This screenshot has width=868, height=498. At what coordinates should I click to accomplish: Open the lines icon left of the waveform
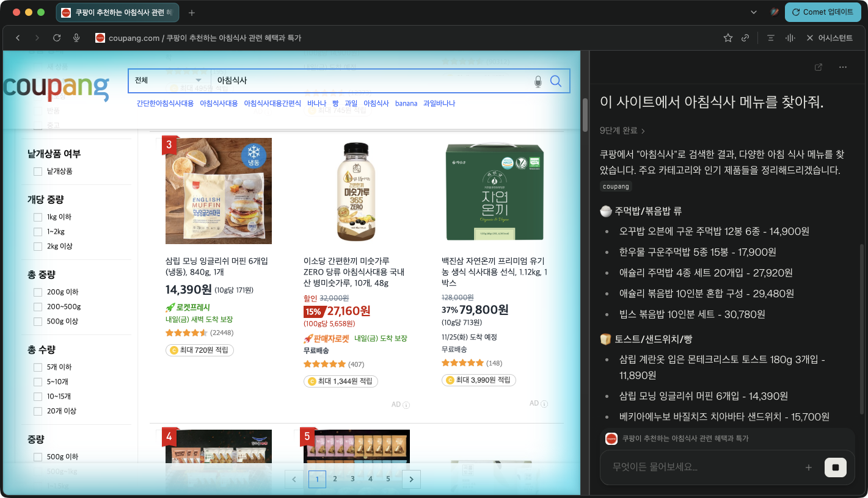(x=771, y=38)
